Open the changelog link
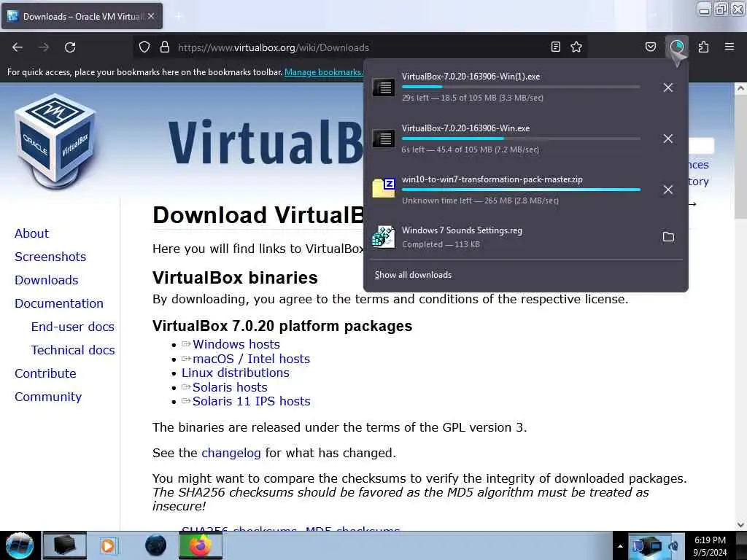Screen dimensions: 747x560 click(231, 453)
